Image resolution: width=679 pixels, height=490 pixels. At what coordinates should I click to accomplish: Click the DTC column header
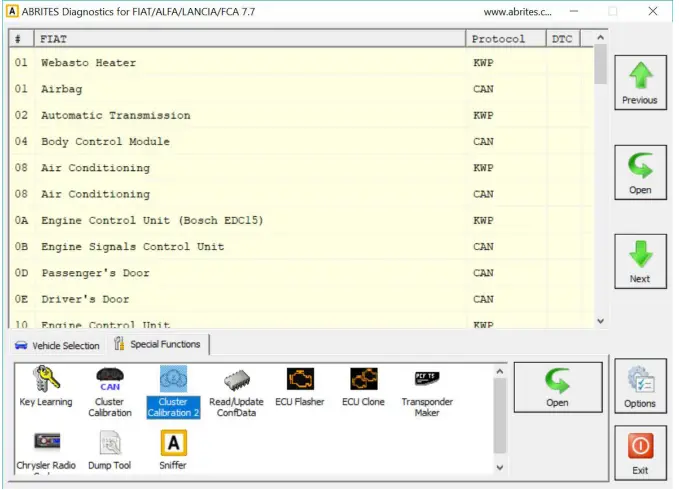point(563,39)
